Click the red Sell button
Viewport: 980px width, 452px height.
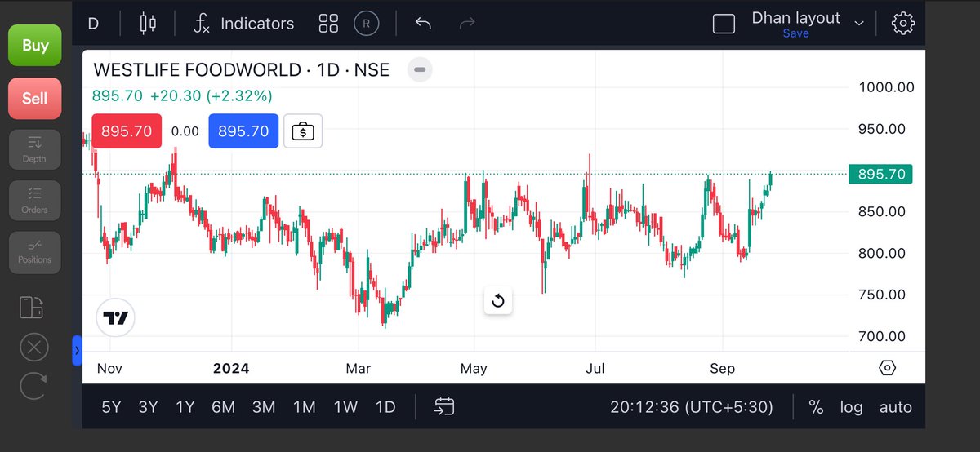tap(35, 98)
